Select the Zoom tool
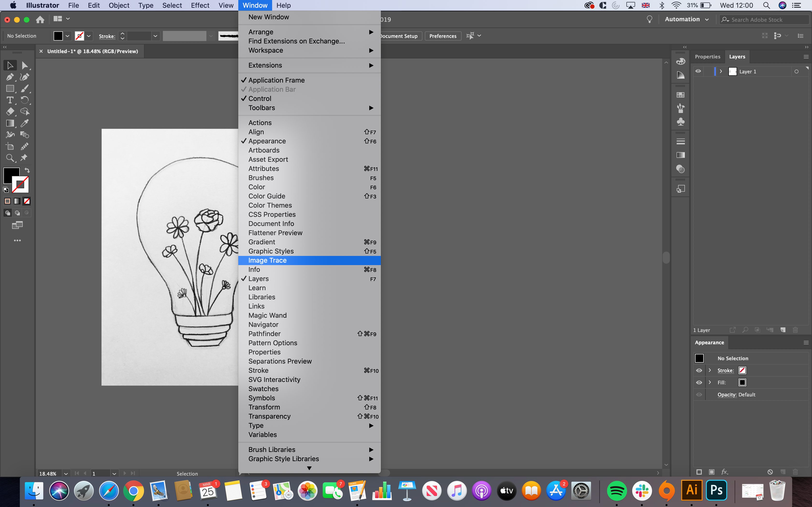Screen dimensions: 812x507 [x=10, y=158]
